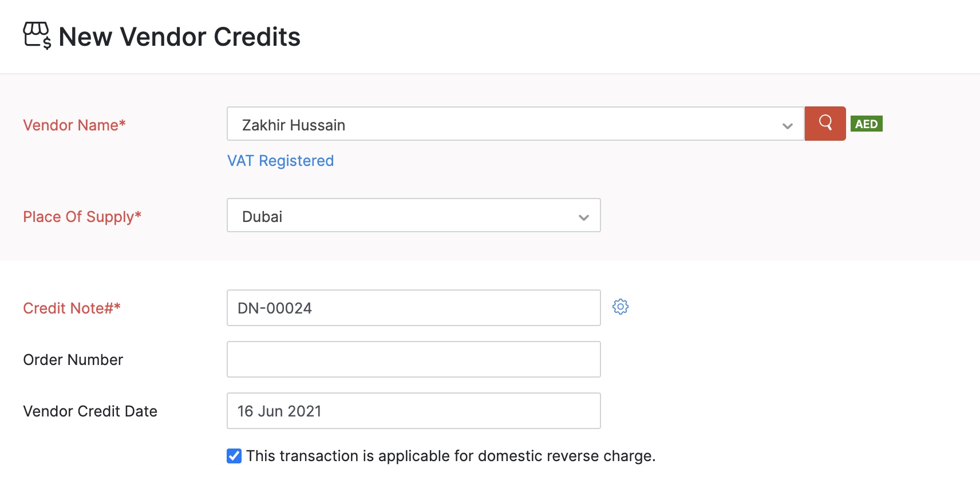980x492 pixels.
Task: Uncheck the domestic reverse charge checkbox
Action: 234,456
